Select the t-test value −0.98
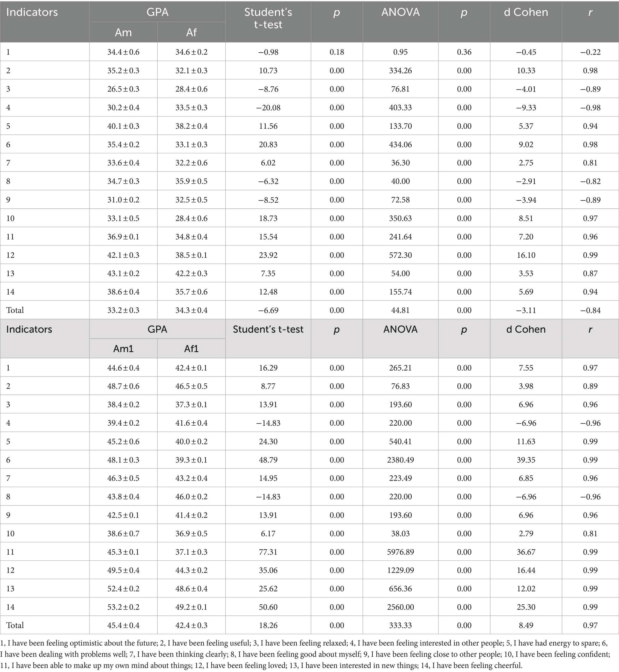The image size is (619, 672). pos(268,52)
